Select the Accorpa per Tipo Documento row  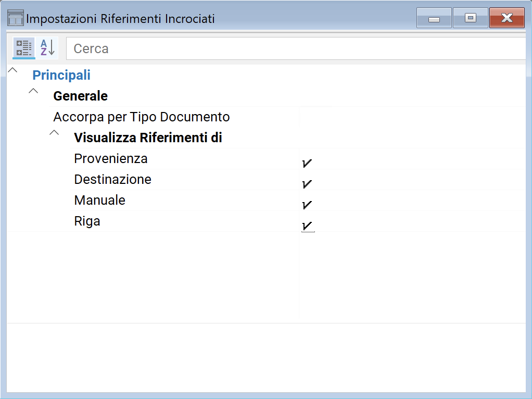pyautogui.click(x=287, y=117)
